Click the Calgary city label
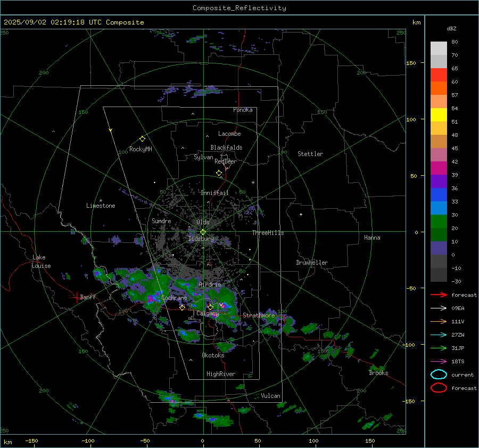This screenshot has width=479, height=448. click(x=208, y=313)
